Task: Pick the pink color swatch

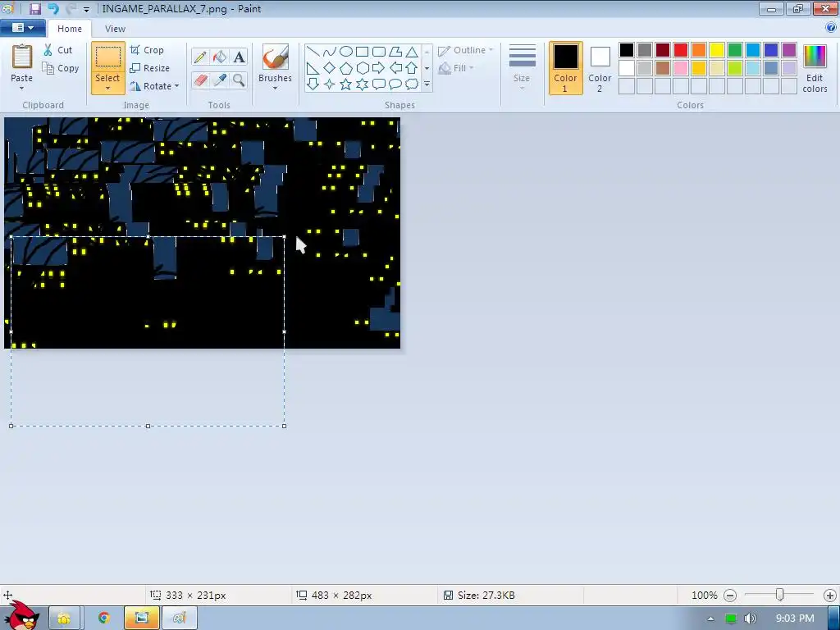Action: pyautogui.click(x=681, y=68)
